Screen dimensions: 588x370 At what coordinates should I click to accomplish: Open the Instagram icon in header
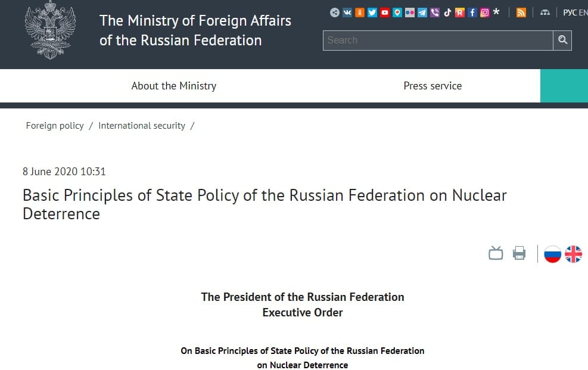pos(484,13)
